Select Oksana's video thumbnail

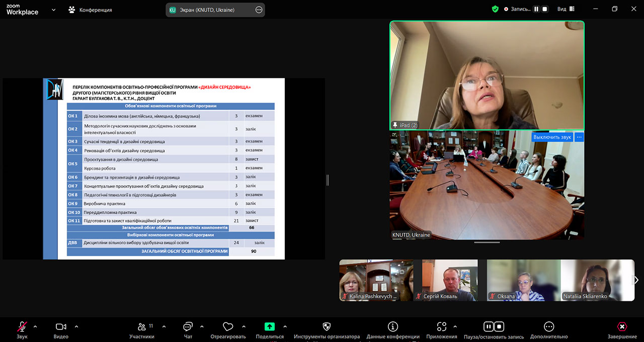tap(524, 280)
